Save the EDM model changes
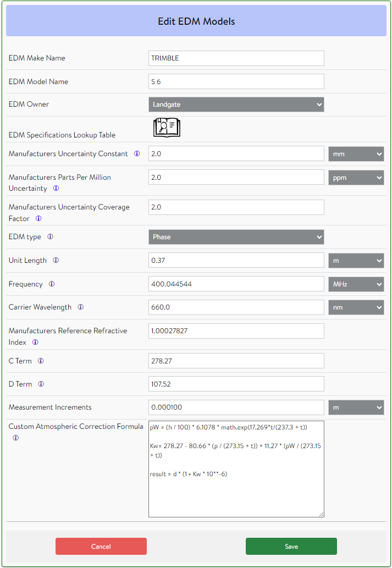This screenshot has width=392, height=568. tap(291, 546)
